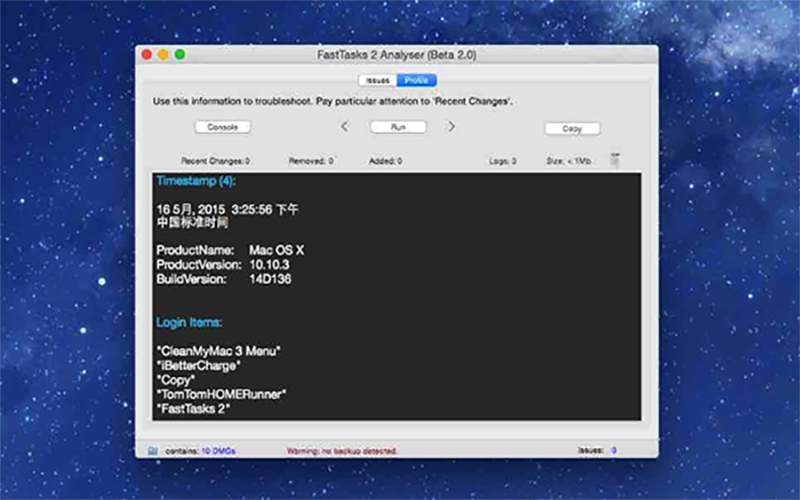Click the Run button
This screenshot has width=800, height=500.
[x=398, y=127]
